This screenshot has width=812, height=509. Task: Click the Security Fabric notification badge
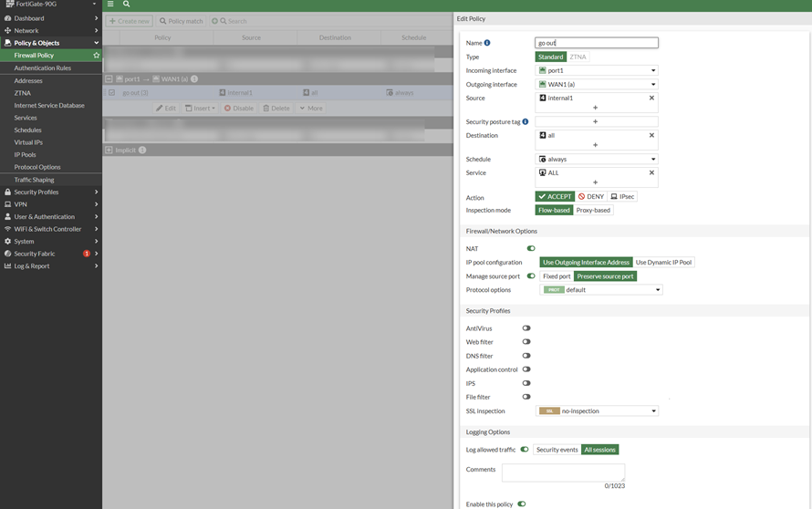point(87,254)
